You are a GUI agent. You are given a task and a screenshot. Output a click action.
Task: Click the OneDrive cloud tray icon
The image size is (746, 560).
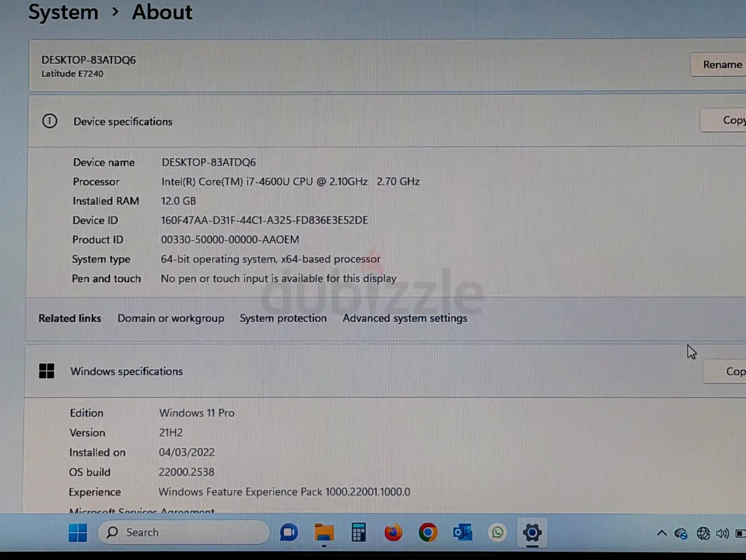coord(682,534)
